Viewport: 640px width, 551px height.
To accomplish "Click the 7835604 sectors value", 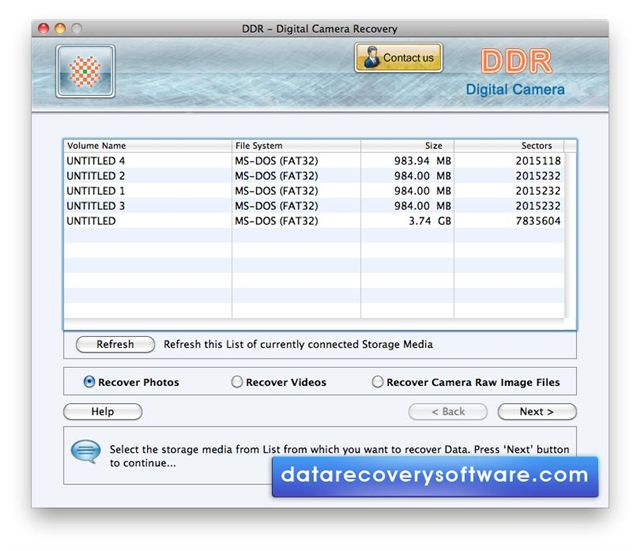I will [538, 221].
